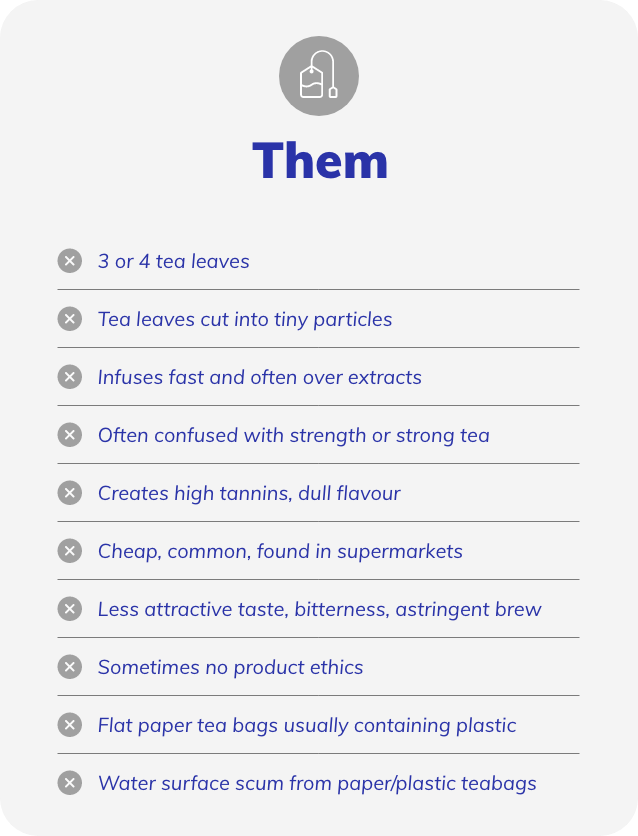Screen dimensions: 638x836
Task: Click the tea bag icon above Them
Action: pos(319,76)
